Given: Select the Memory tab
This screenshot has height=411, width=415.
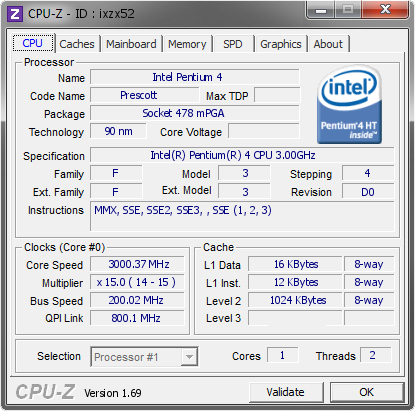Looking at the screenshot, I should coord(187,44).
